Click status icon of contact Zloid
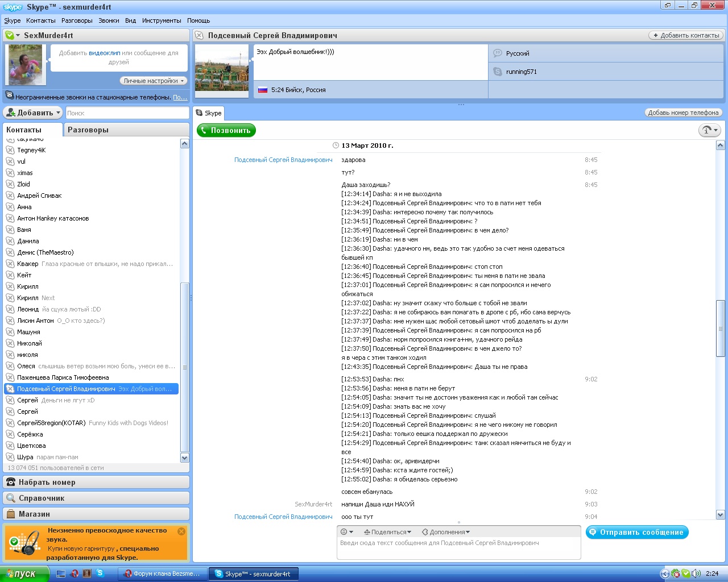This screenshot has height=582, width=728. coord(10,184)
